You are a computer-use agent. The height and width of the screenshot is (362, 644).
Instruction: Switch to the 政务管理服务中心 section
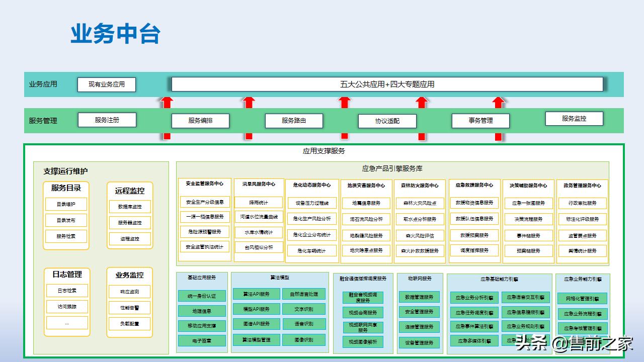click(582, 184)
